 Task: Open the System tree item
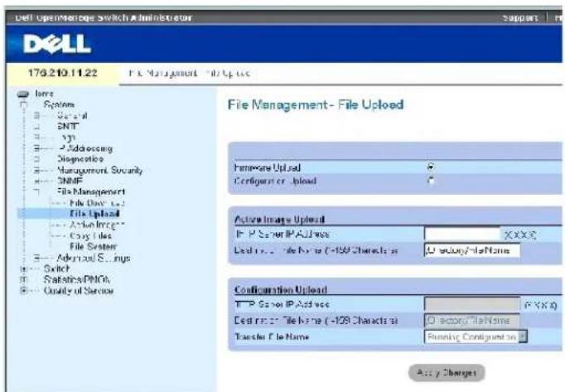59,105
